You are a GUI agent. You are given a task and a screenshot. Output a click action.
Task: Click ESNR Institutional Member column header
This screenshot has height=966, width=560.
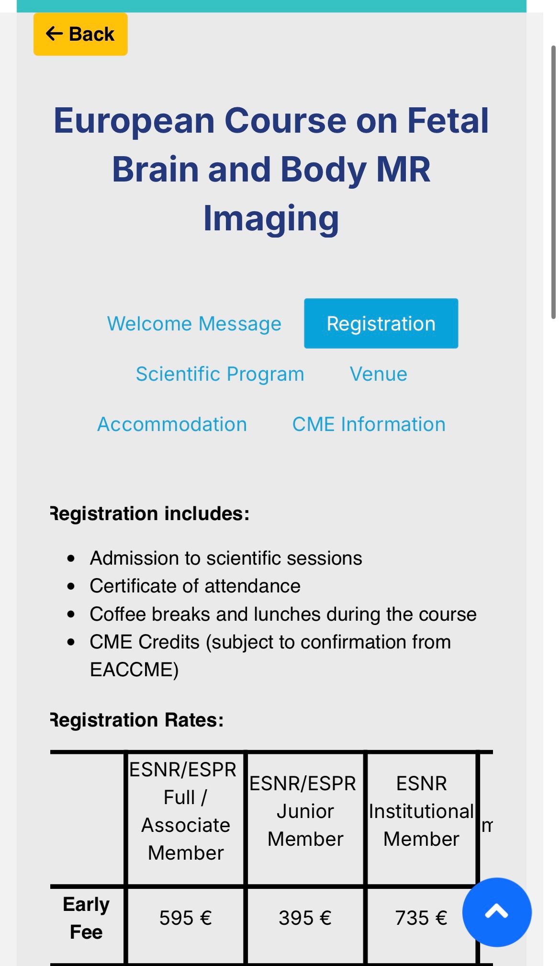(421, 811)
